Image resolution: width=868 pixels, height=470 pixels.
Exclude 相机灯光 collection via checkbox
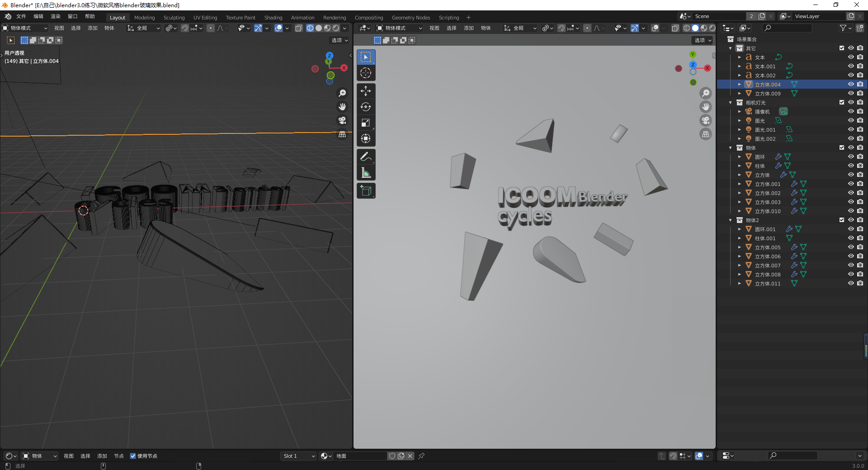841,102
